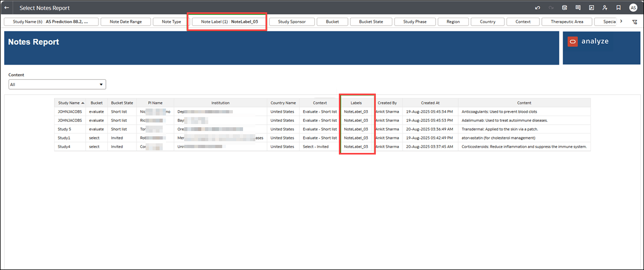Open the Context filter

523,22
